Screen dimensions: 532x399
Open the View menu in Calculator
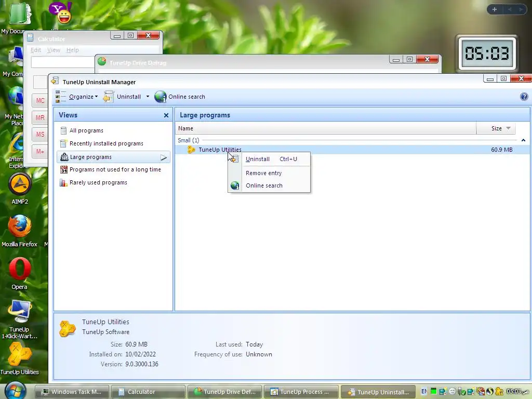pyautogui.click(x=54, y=50)
